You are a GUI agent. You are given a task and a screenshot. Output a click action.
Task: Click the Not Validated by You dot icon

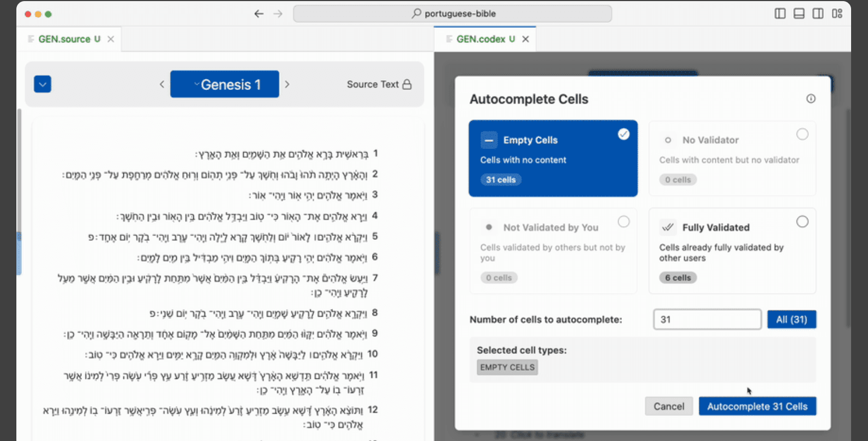[489, 227]
